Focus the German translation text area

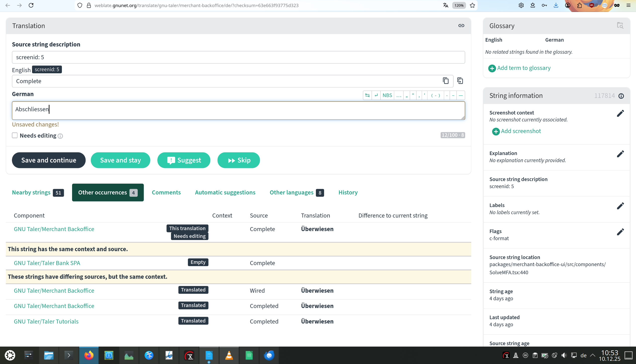pyautogui.click(x=238, y=111)
